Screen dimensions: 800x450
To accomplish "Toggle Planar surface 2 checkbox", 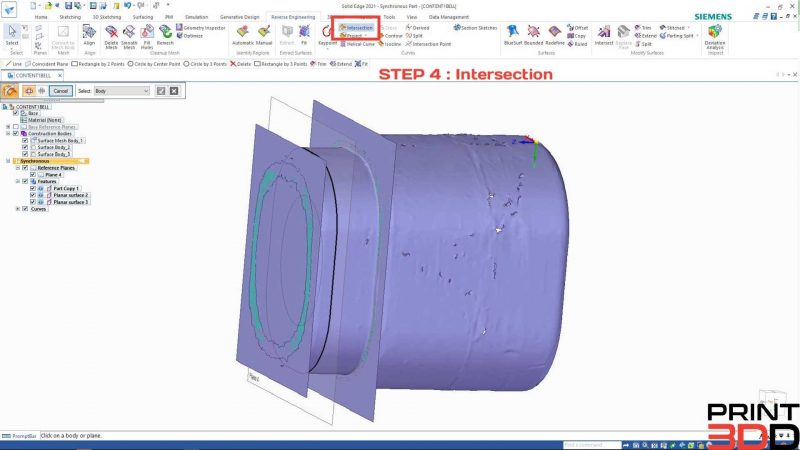I will coord(33,195).
